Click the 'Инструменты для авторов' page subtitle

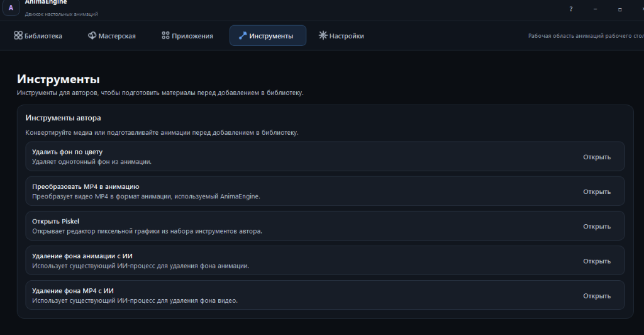[x=160, y=93]
